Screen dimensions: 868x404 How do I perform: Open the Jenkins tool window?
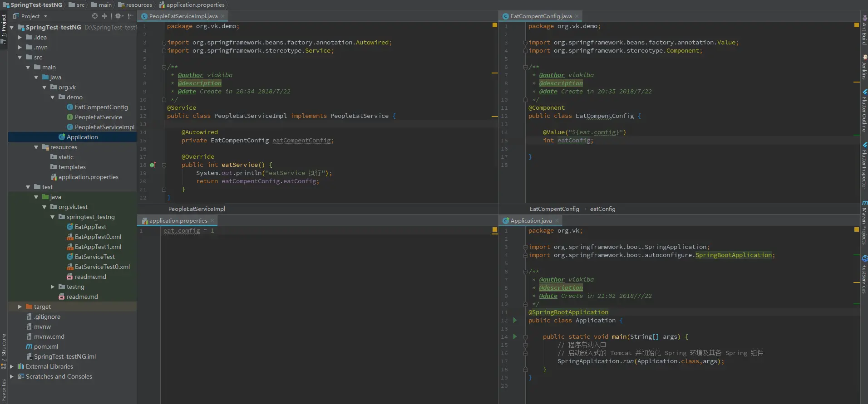pyautogui.click(x=864, y=67)
